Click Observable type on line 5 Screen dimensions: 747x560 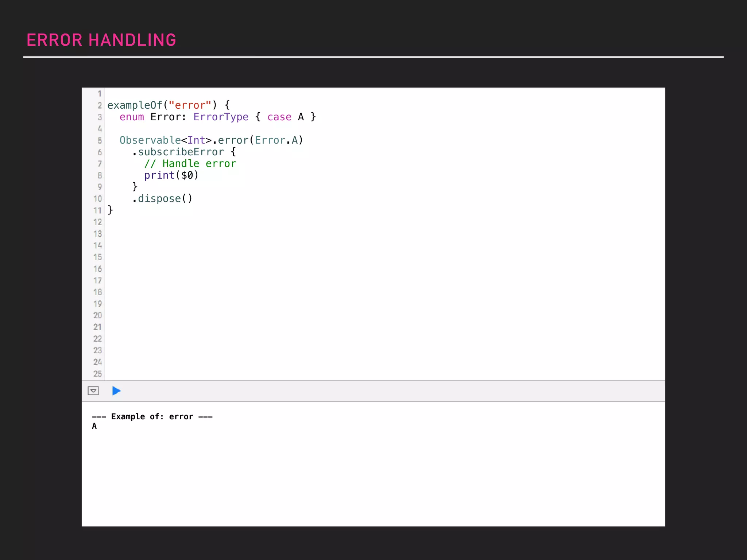tap(150, 140)
